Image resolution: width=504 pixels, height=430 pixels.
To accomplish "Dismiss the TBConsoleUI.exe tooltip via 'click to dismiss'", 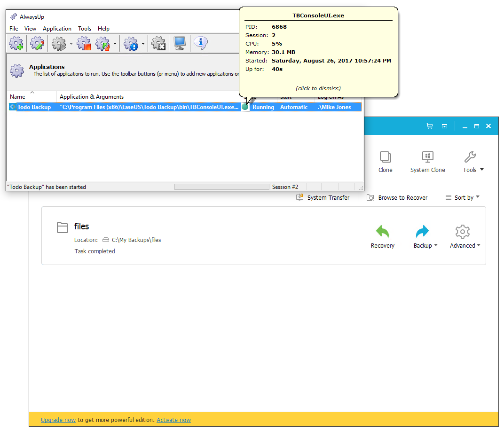I will click(318, 88).
